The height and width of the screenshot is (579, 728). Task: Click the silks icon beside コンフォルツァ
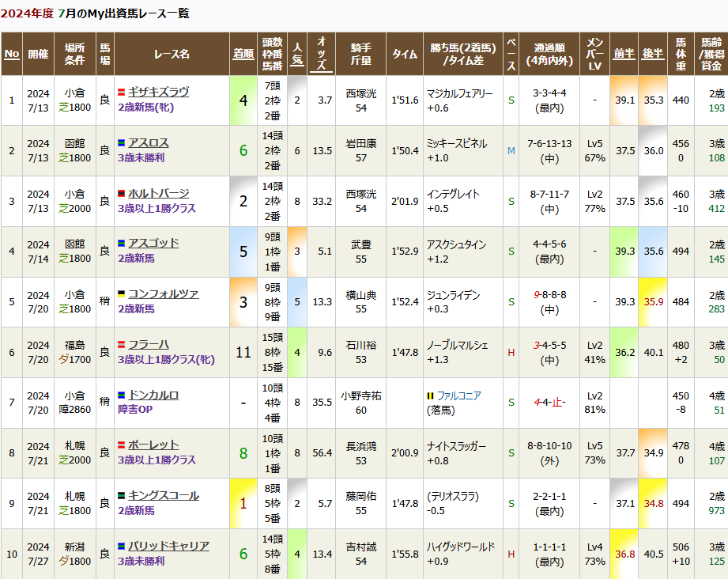click(x=122, y=294)
